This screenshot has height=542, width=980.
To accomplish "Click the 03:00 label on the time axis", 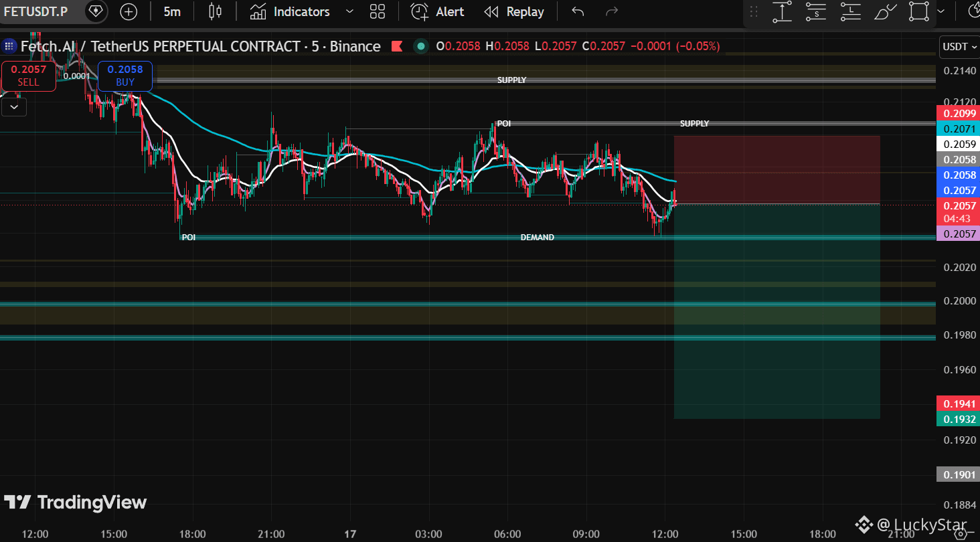I will point(428,534).
